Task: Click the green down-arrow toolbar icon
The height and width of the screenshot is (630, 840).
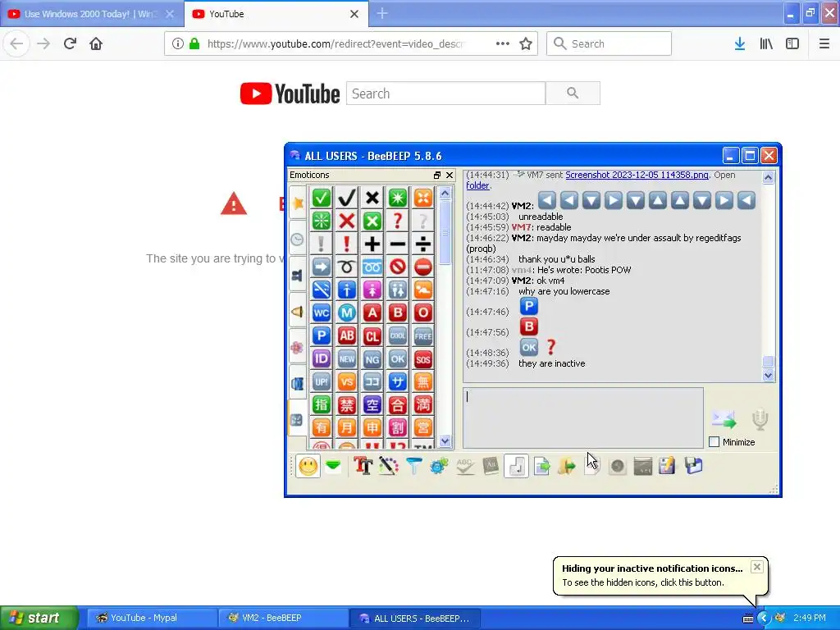Action: [333, 466]
